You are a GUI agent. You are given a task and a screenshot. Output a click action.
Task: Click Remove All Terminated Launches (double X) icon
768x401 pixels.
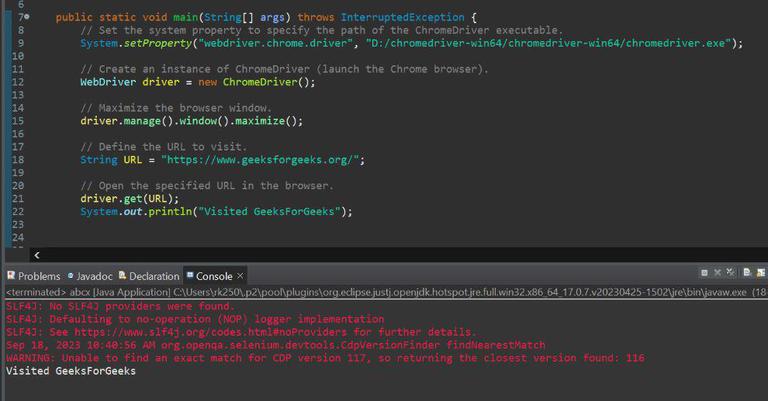(730, 273)
